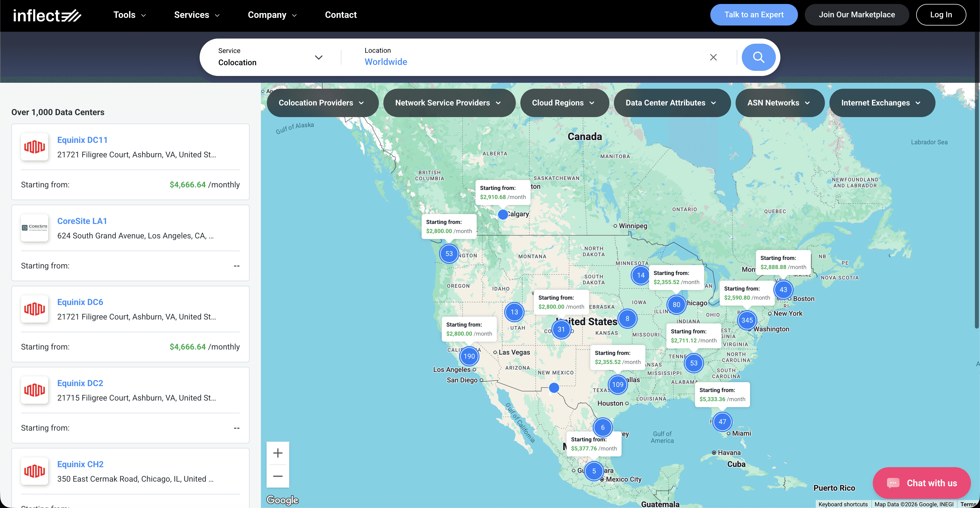
Task: Expand the Data Center Attributes filter
Action: (x=672, y=103)
